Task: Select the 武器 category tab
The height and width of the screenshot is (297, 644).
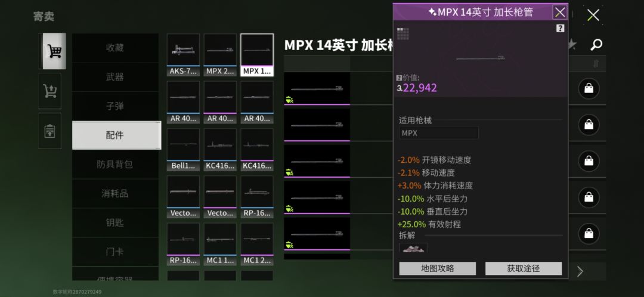Action: 115,77
